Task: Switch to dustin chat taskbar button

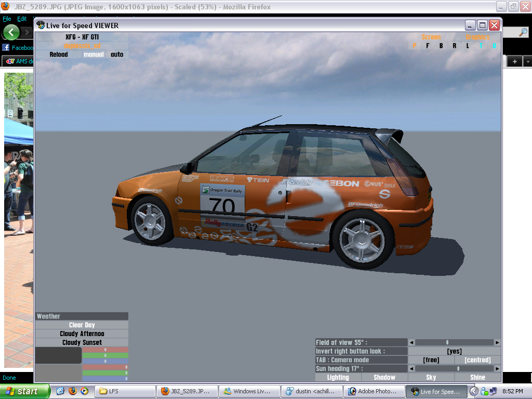Action: tap(312, 391)
